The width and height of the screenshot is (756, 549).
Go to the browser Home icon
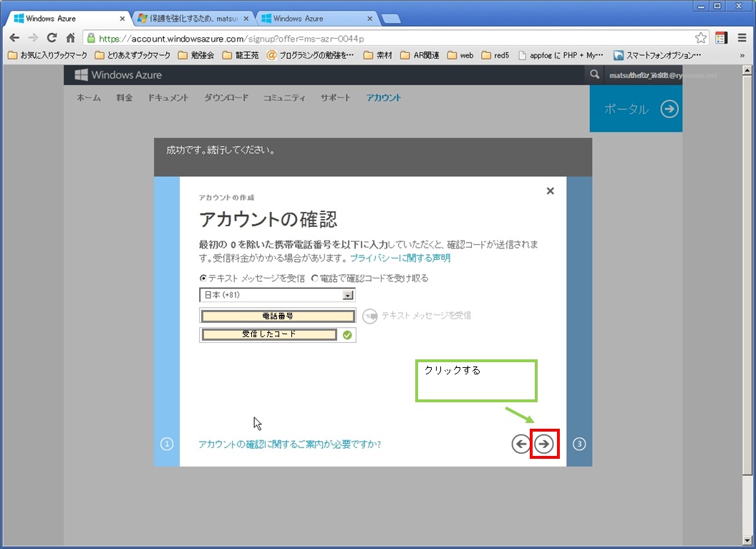70,38
